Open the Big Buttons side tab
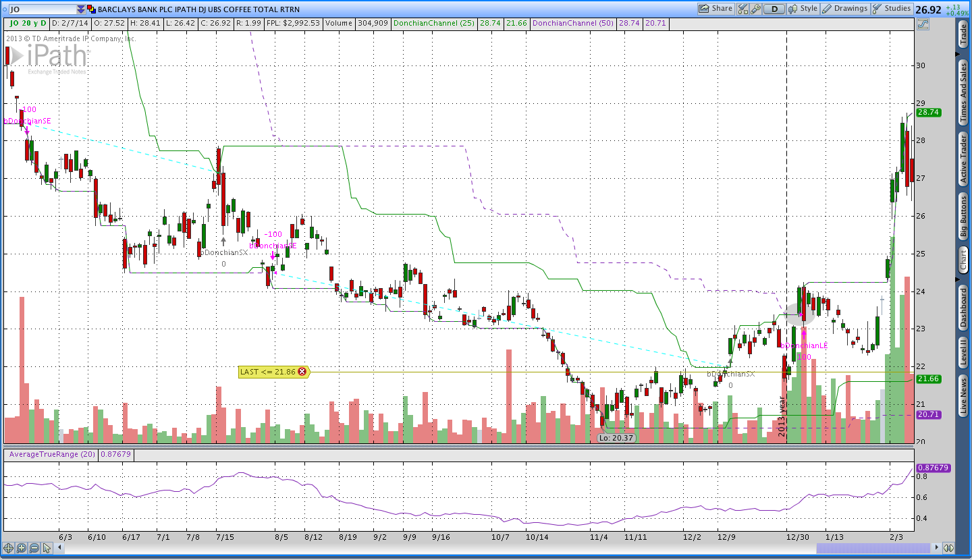Image resolution: width=972 pixels, height=560 pixels. coord(963,216)
